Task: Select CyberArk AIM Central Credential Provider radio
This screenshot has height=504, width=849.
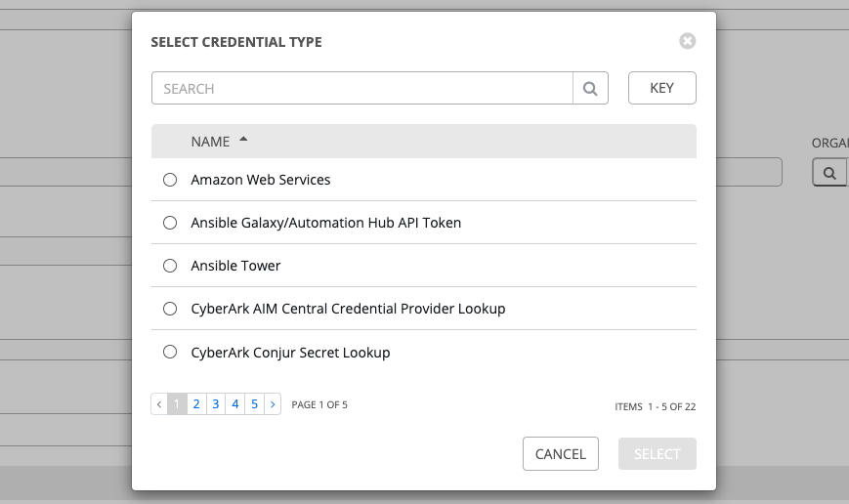Action: [x=170, y=309]
